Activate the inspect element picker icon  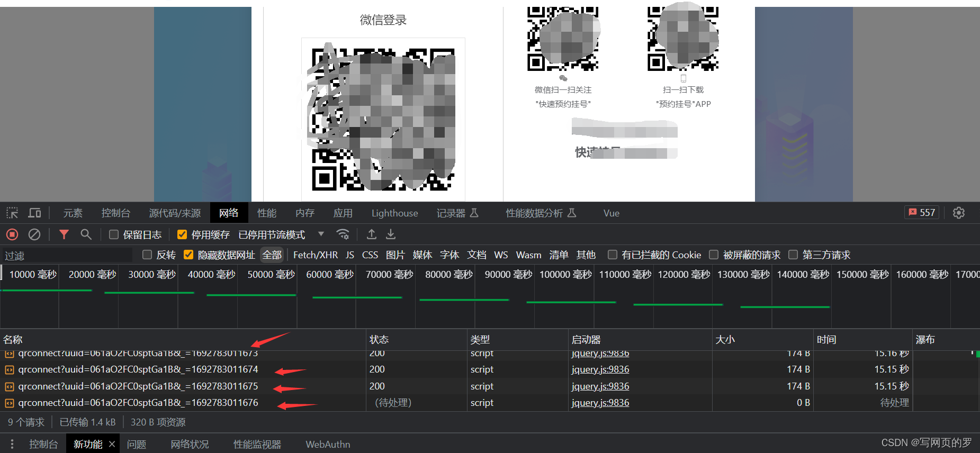[x=12, y=213]
